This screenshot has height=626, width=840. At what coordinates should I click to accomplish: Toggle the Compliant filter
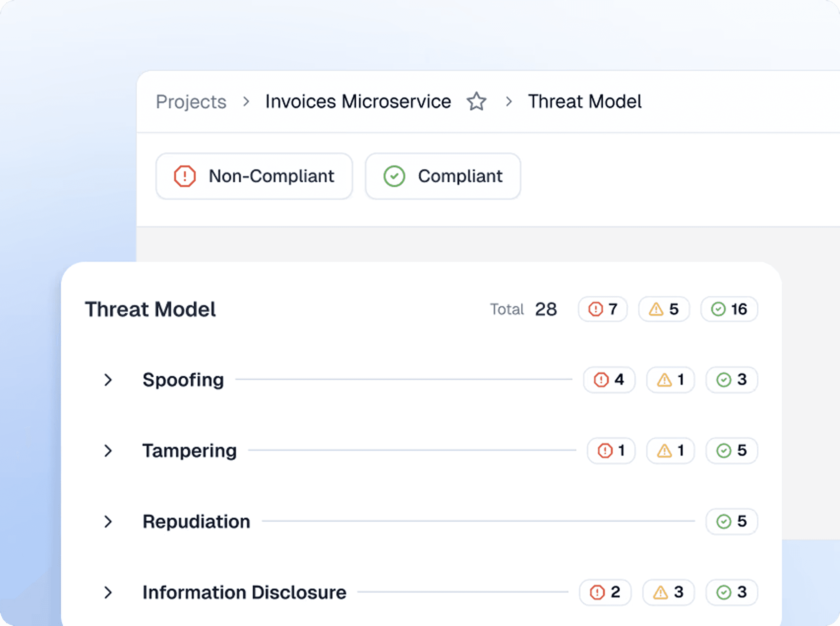443,176
